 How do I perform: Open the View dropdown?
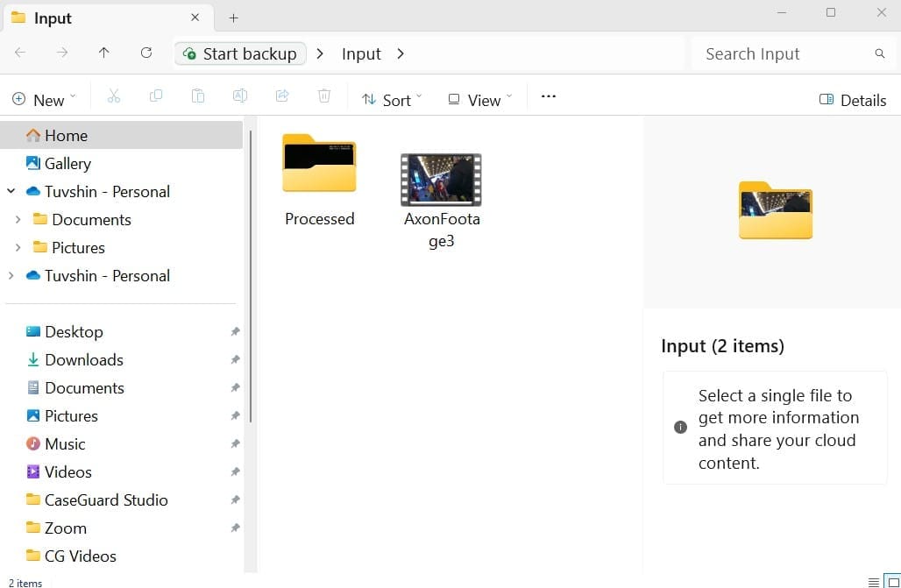[479, 99]
